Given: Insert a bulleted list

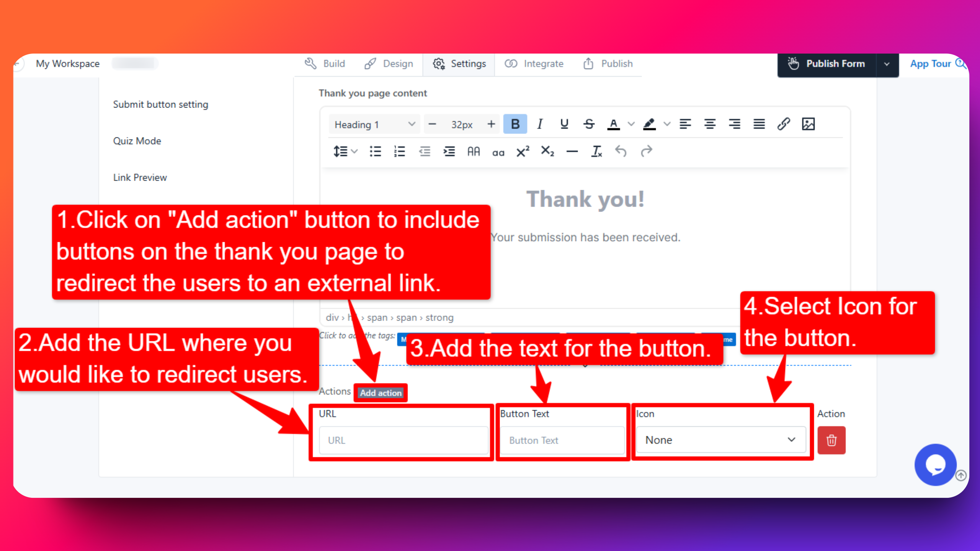Looking at the screenshot, I should (x=375, y=152).
